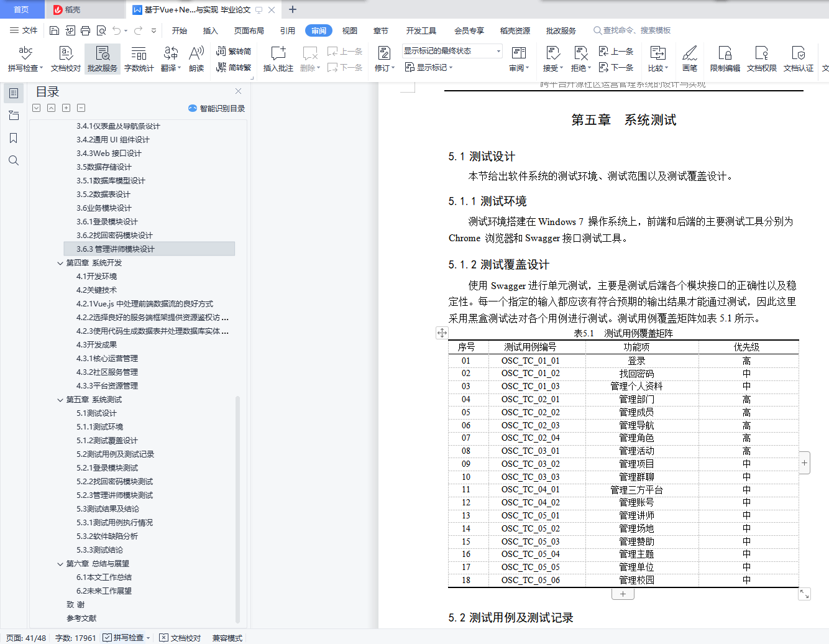This screenshot has height=644, width=829.
Task: Click the command search box 查找命令、搜索模板
Action: coord(632,30)
